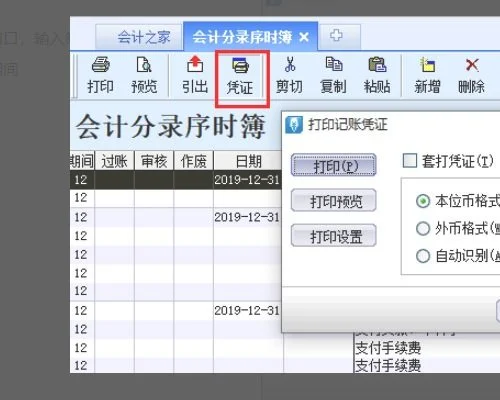Click the 作废 column header
This screenshot has width=500, height=400.
(194, 161)
